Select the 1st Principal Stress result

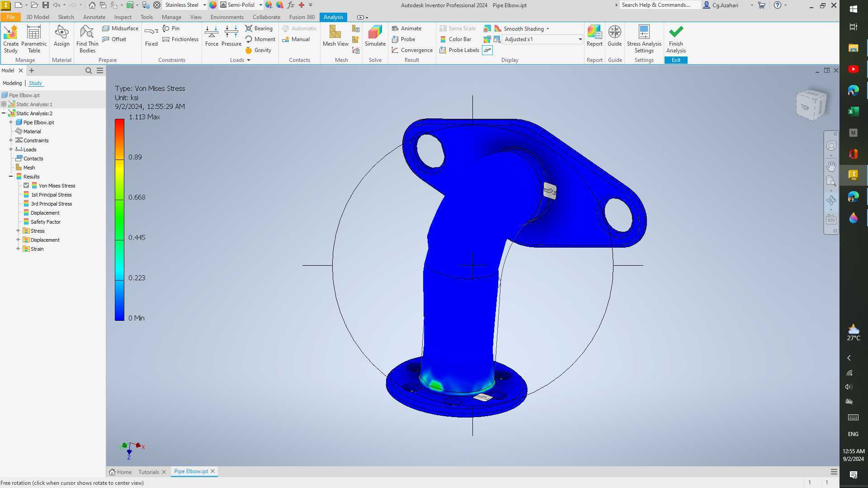coord(51,194)
